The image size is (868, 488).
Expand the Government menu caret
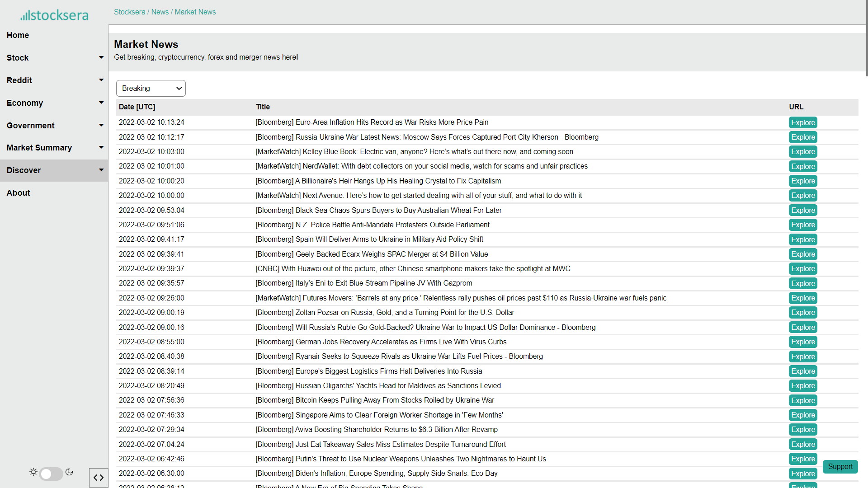pos(101,125)
